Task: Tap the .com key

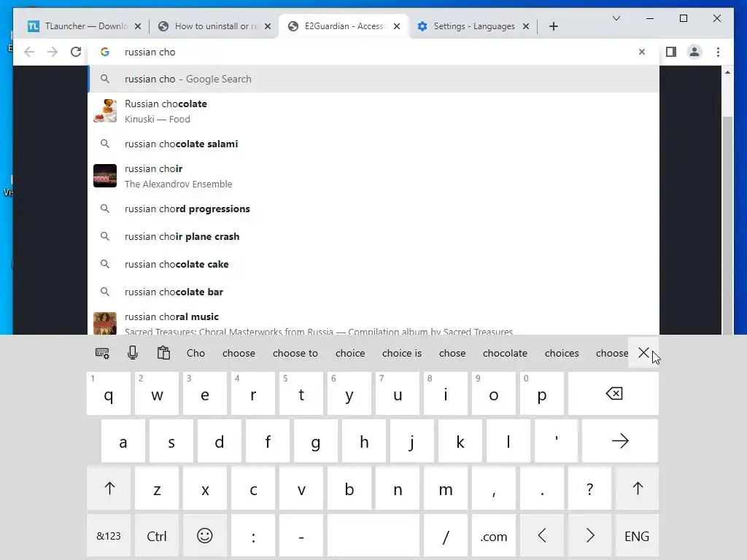Action: point(494,536)
